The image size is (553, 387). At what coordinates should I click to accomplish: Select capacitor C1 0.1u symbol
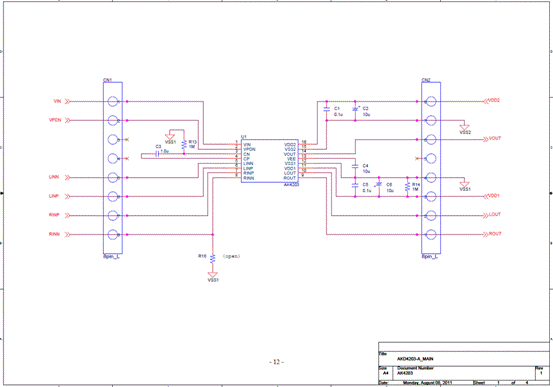(x=327, y=109)
